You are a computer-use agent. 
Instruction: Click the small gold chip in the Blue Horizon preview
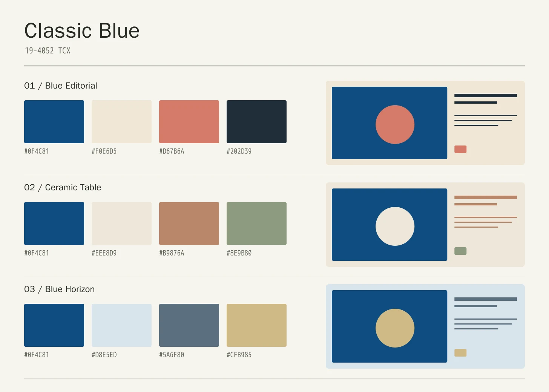pyautogui.click(x=460, y=353)
